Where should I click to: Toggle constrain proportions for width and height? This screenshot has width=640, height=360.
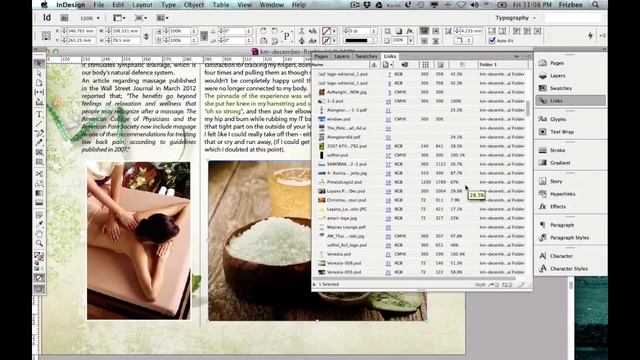[146, 36]
